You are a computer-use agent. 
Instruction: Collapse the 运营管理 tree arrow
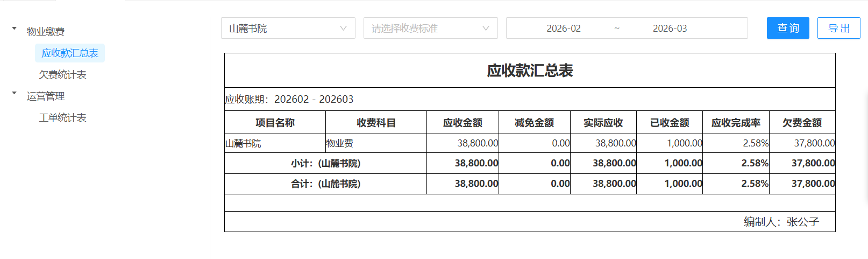(15, 93)
